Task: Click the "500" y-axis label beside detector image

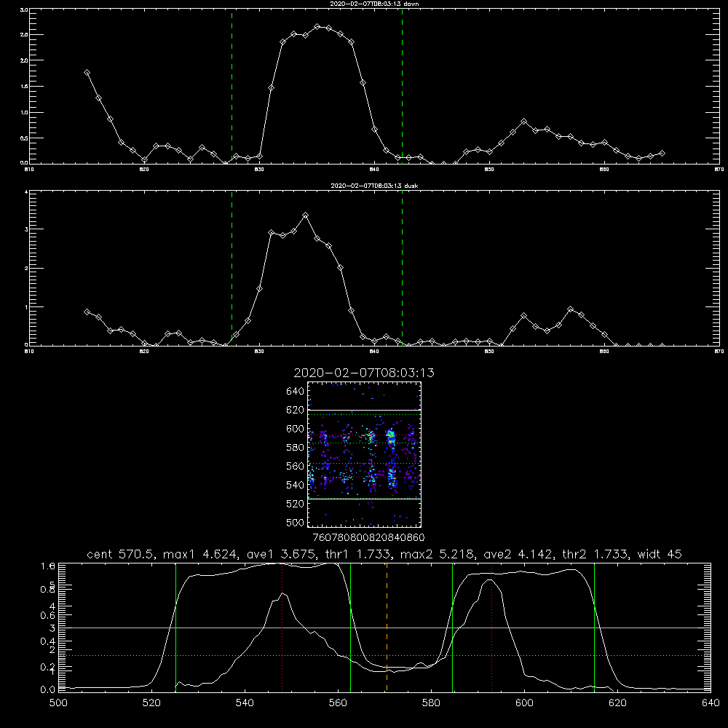Action: point(296,523)
